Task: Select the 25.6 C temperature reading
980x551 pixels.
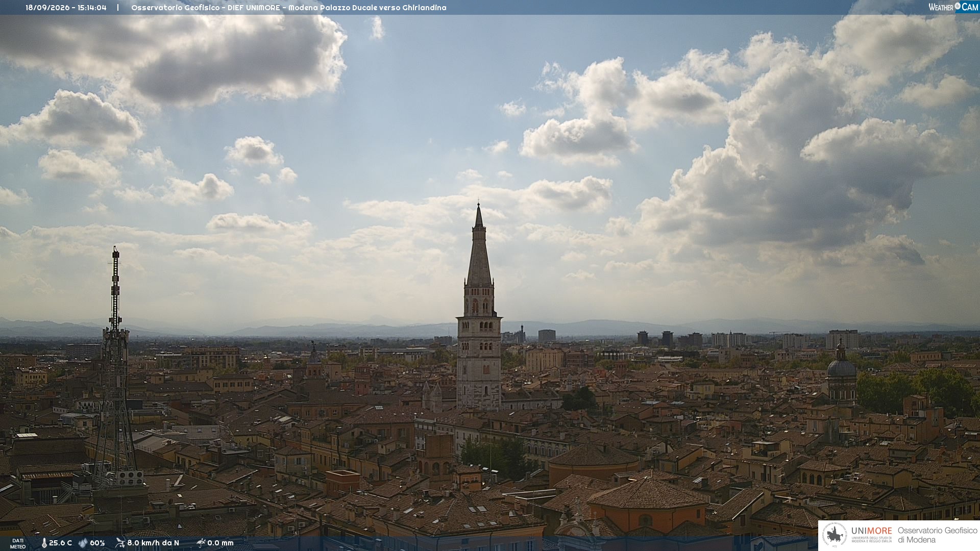Action: (60, 543)
